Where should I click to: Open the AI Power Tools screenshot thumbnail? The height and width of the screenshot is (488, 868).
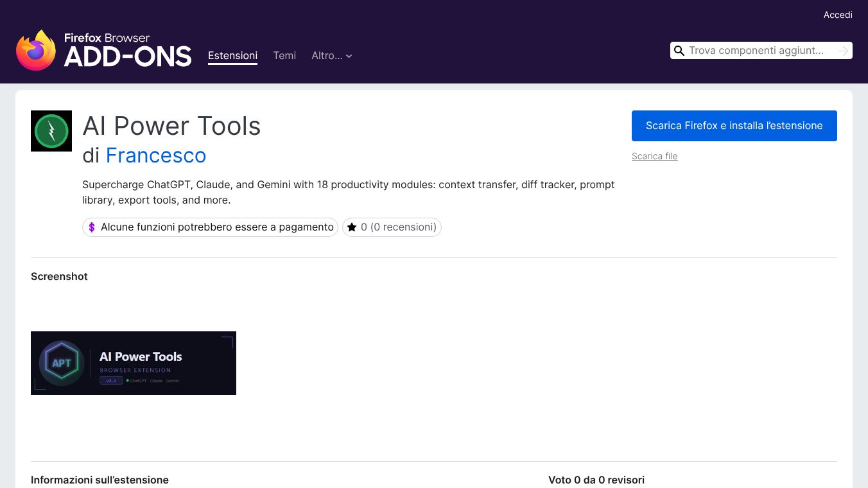[x=134, y=362]
